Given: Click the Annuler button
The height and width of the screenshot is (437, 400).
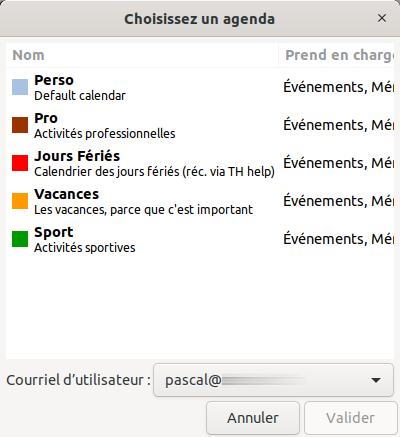Looking at the screenshot, I should tap(253, 418).
